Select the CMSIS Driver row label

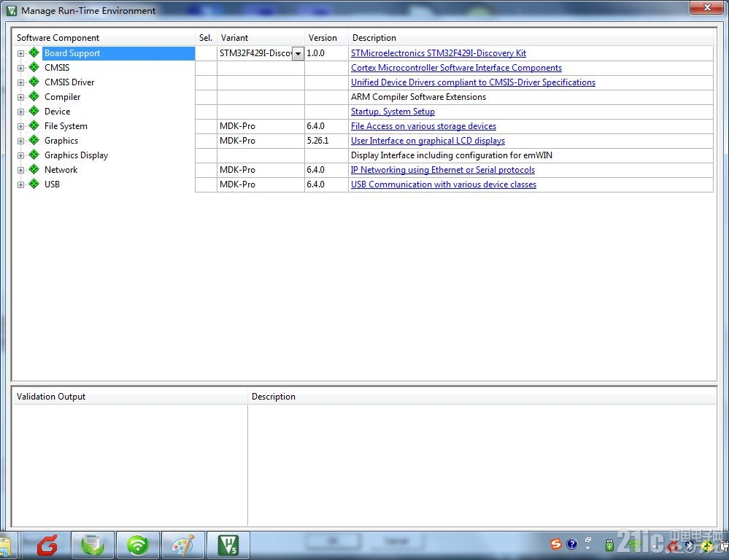(x=69, y=82)
